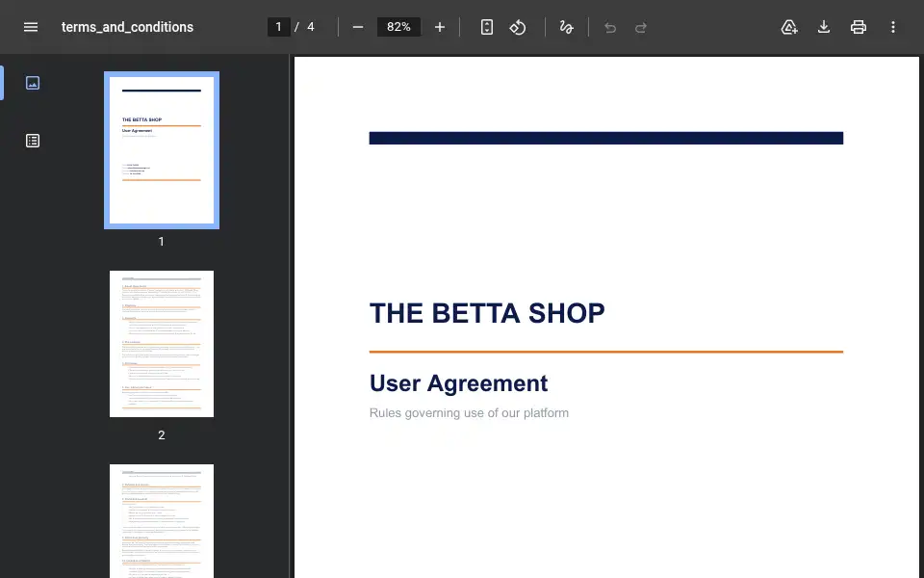Click 'Rules governing use of our platform'

[x=469, y=413]
